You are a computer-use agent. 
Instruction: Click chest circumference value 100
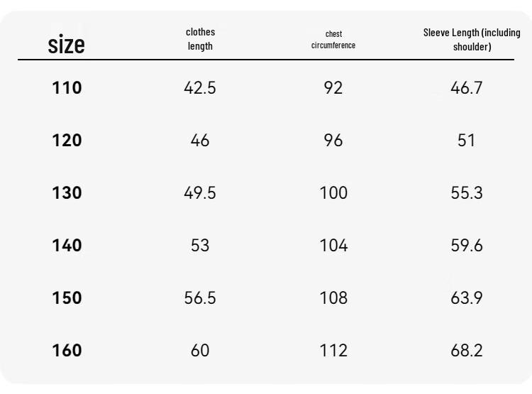coord(333,192)
